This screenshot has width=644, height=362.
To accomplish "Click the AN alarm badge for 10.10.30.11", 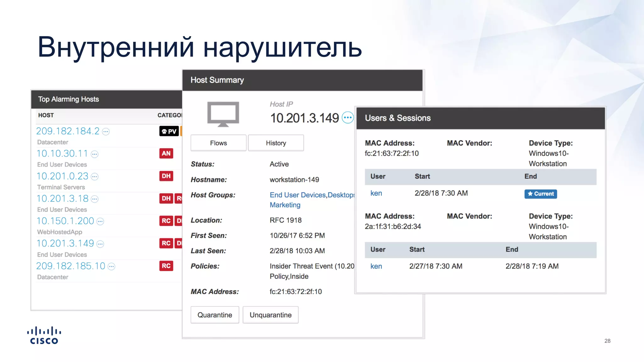I will [x=166, y=153].
